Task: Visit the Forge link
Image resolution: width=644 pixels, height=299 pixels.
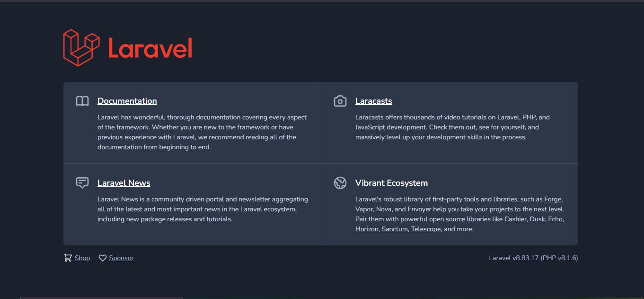Action: tap(553, 199)
